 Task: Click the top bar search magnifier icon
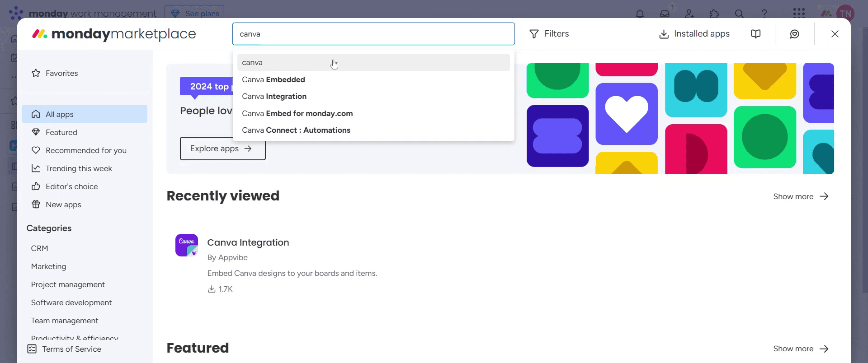pyautogui.click(x=739, y=14)
